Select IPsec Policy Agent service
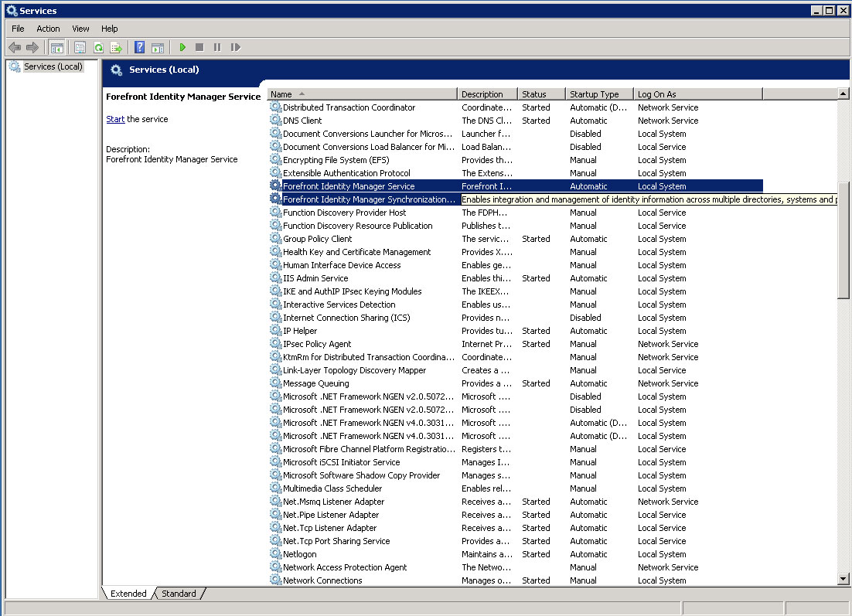Image resolution: width=852 pixels, height=616 pixels. tap(516, 344)
